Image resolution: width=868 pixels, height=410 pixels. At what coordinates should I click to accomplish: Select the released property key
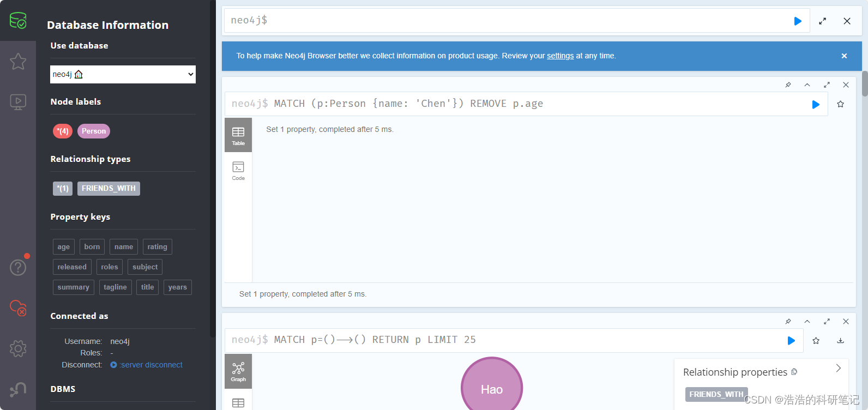[72, 267]
